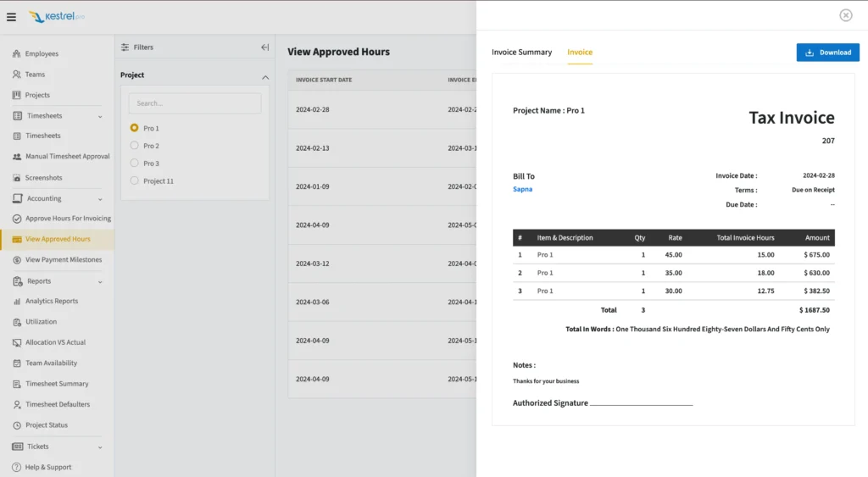Collapse the Project filter section chevron

coord(265,77)
